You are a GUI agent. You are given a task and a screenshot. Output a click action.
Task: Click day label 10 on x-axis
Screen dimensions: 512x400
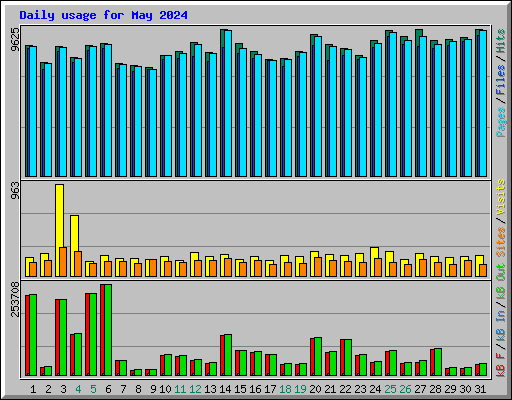point(165,389)
